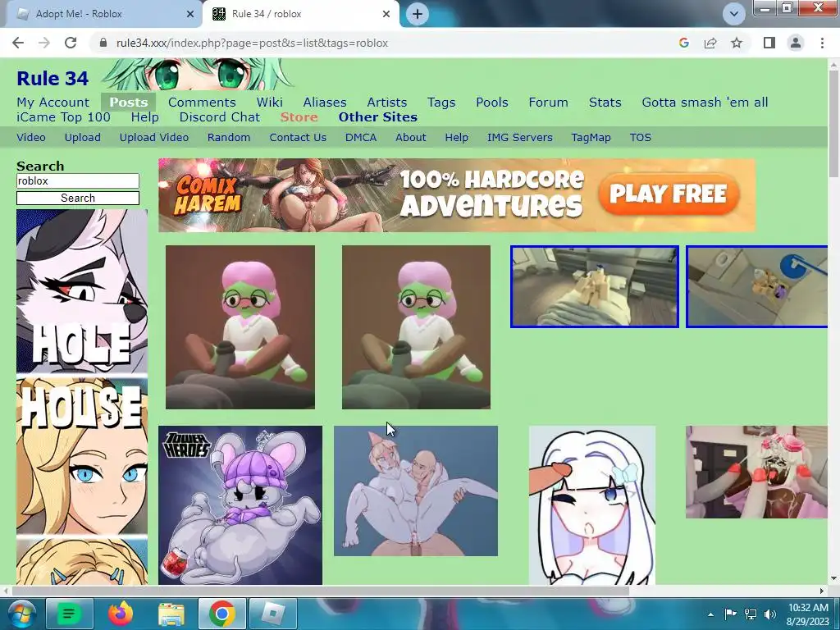Open the Tags menu item
The width and height of the screenshot is (840, 630).
point(441,103)
